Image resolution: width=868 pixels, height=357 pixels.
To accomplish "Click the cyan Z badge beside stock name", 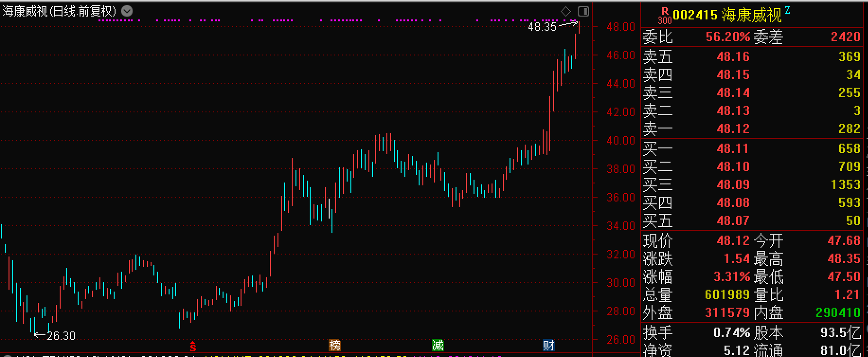I will (787, 10).
